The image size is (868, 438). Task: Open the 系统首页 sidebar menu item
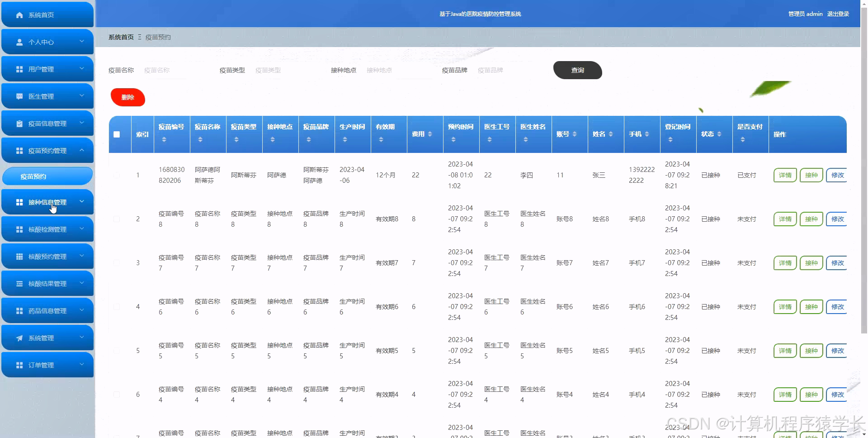[47, 15]
